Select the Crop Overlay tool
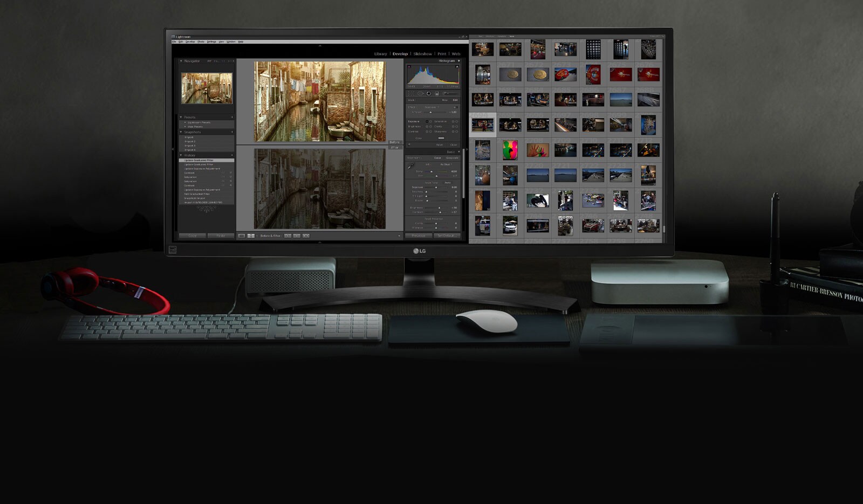 tap(412, 93)
